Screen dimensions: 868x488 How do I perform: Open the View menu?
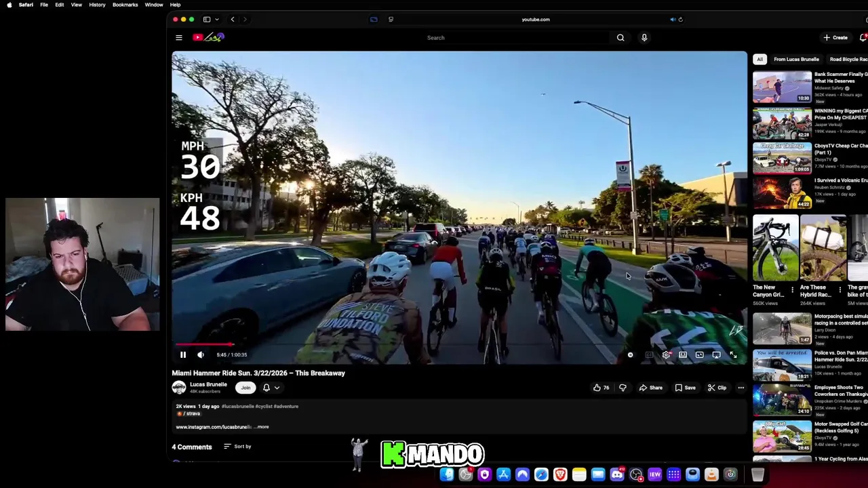pyautogui.click(x=77, y=5)
